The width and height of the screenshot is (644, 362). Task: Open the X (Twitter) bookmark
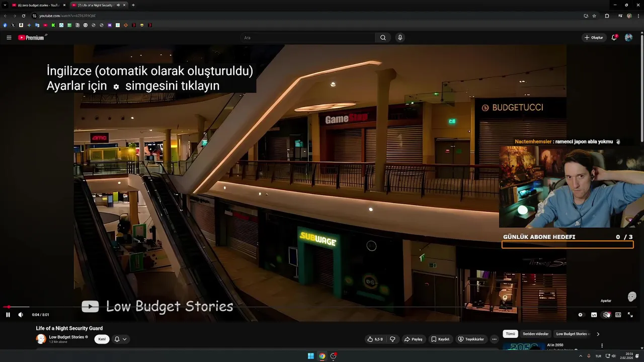pos(13,25)
